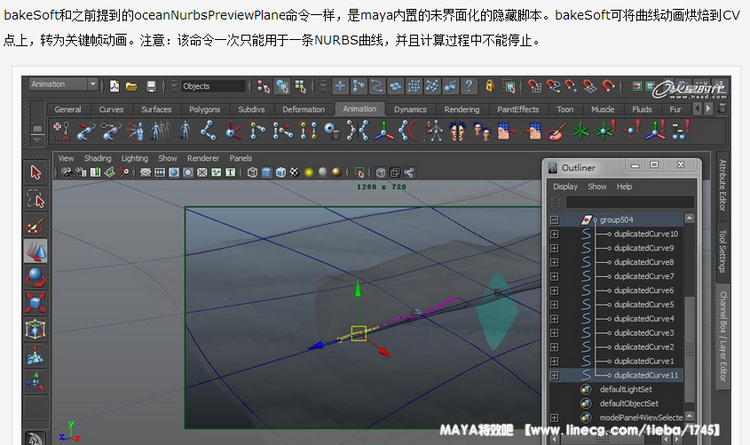The height and width of the screenshot is (445, 750).
Task: Switch to the Dynamics shelf tab
Action: coord(410,110)
